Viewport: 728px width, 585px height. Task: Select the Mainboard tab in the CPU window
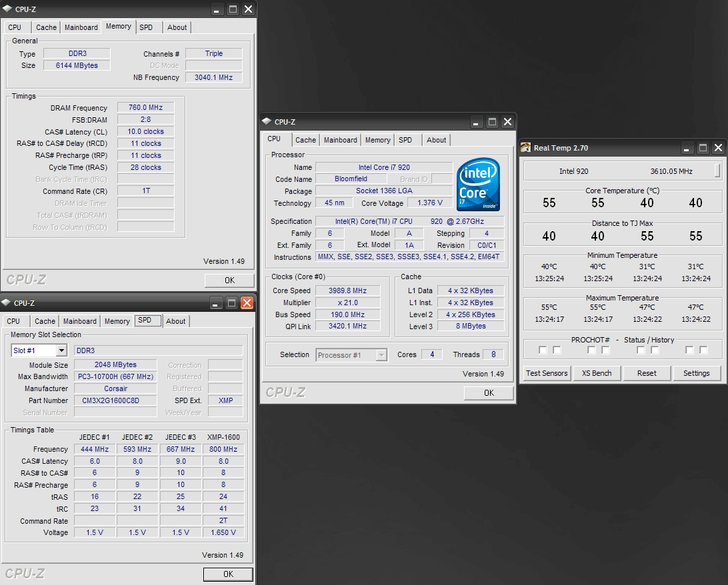[x=340, y=140]
